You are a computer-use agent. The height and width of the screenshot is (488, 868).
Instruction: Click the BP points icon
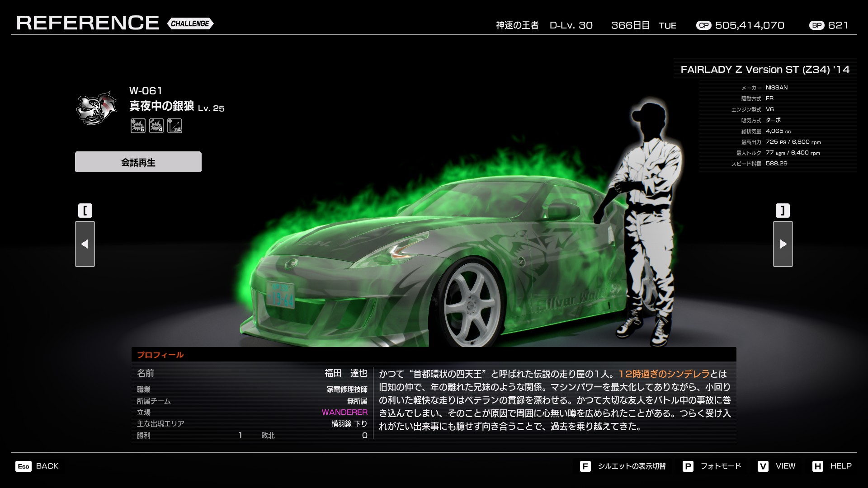point(817,25)
